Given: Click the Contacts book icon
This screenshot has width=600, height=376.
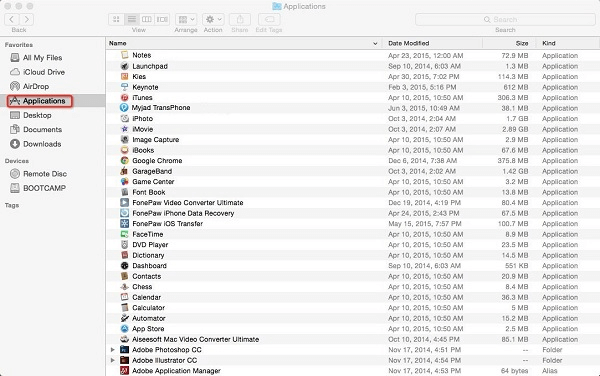Looking at the screenshot, I should [124, 276].
